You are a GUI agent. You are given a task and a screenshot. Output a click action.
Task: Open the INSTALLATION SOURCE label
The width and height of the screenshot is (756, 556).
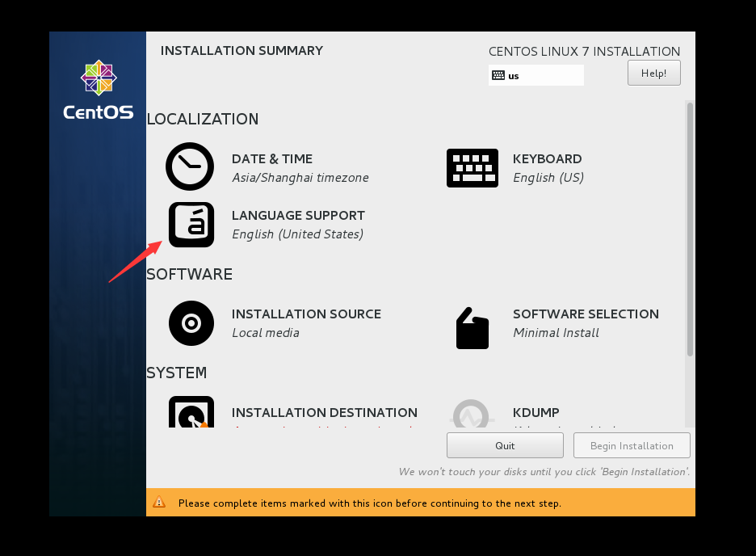click(306, 314)
